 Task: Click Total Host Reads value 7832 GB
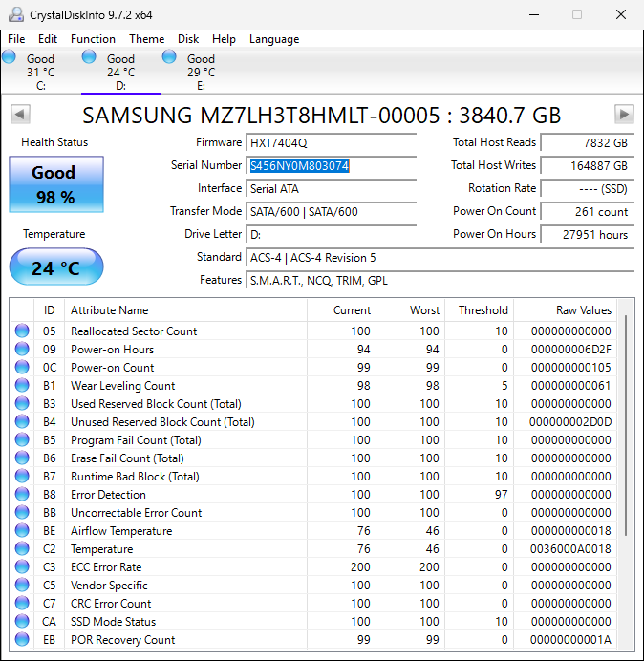(x=587, y=143)
